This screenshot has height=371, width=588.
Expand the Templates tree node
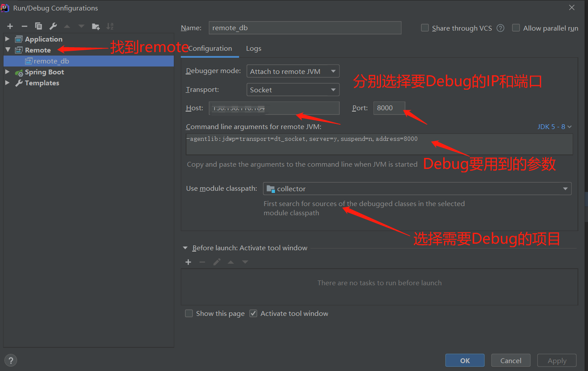pos(7,83)
